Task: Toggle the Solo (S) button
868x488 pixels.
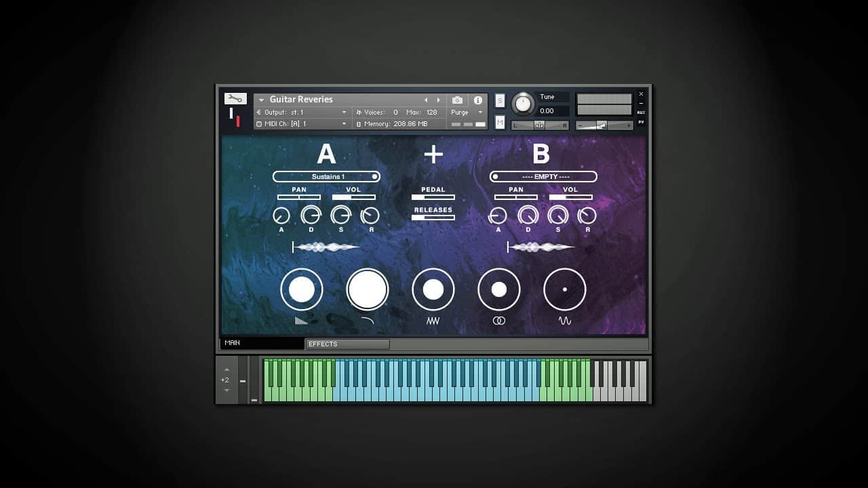Action: (500, 100)
